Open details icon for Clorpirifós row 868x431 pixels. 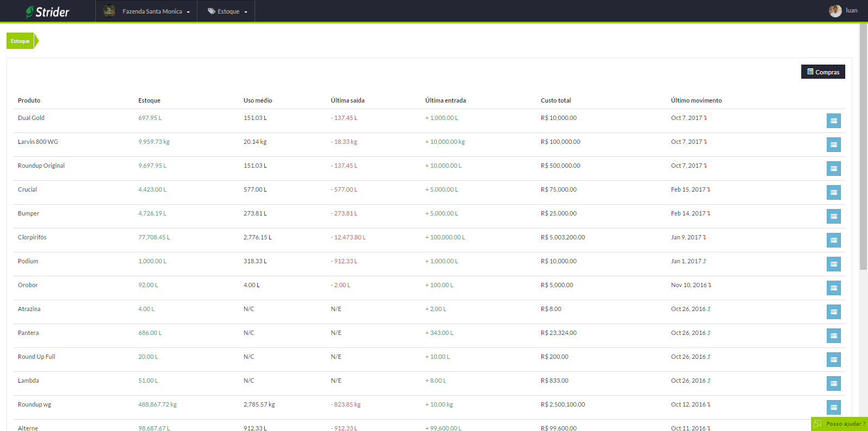833,240
